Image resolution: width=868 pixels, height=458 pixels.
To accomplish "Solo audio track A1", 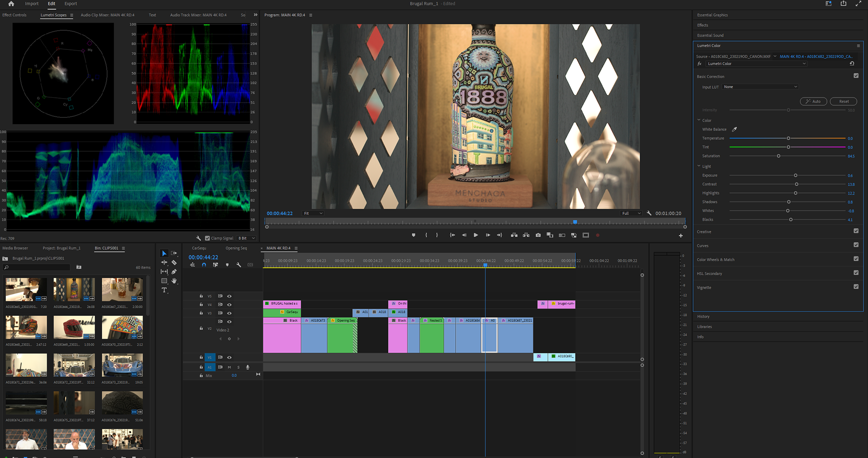I will [x=238, y=367].
